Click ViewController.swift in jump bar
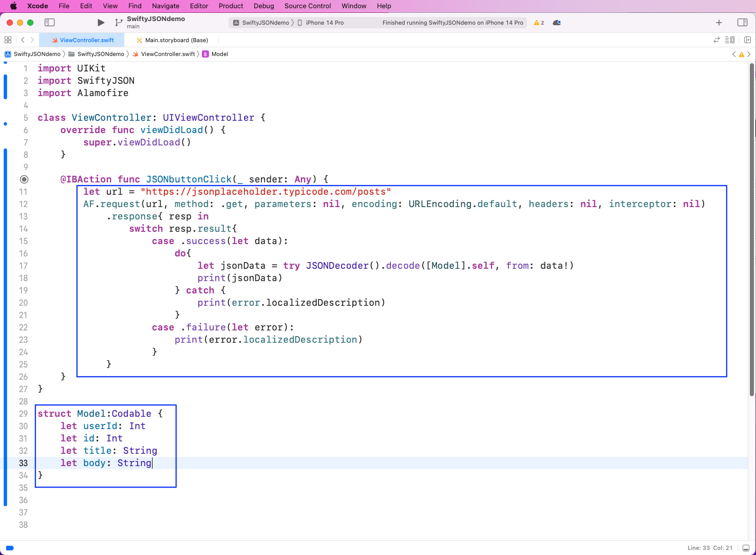Viewport: 756px width, 555px height. tap(164, 54)
